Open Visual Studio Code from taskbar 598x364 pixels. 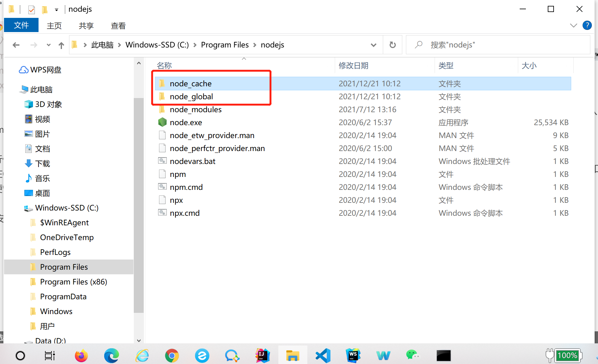coord(323,355)
